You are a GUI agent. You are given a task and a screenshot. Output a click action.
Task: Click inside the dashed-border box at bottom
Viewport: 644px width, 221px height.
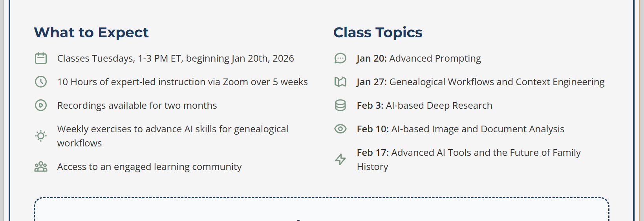pyautogui.click(x=322, y=210)
